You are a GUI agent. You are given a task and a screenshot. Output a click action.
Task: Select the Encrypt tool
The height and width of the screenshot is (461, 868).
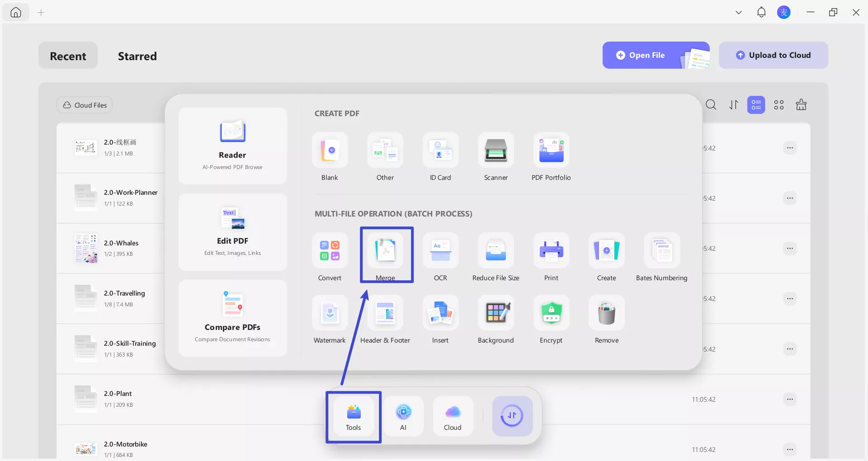pyautogui.click(x=551, y=317)
